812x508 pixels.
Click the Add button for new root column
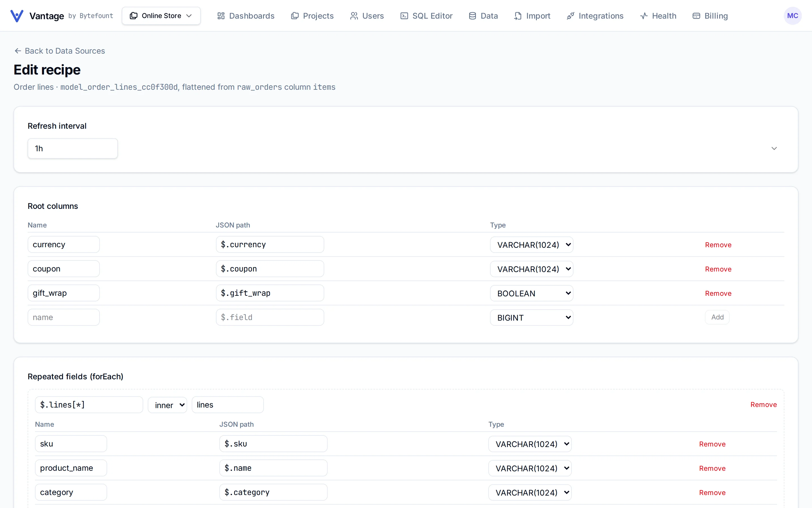(x=717, y=317)
